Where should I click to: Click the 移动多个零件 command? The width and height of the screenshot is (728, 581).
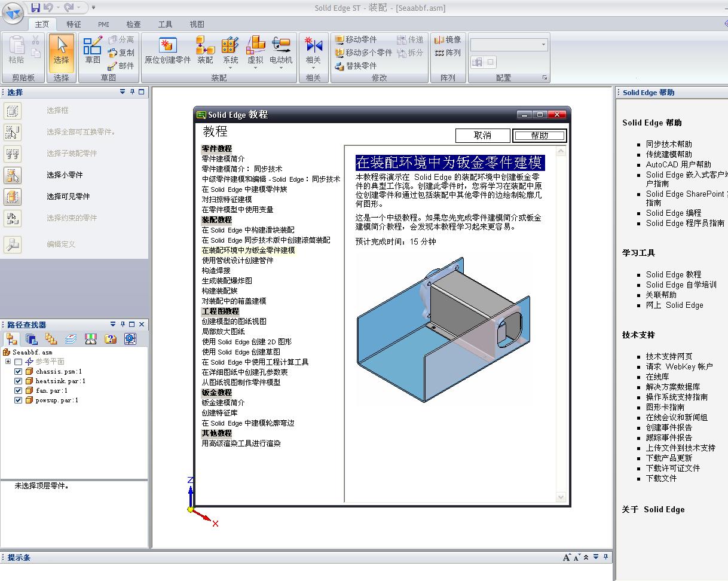coord(363,53)
